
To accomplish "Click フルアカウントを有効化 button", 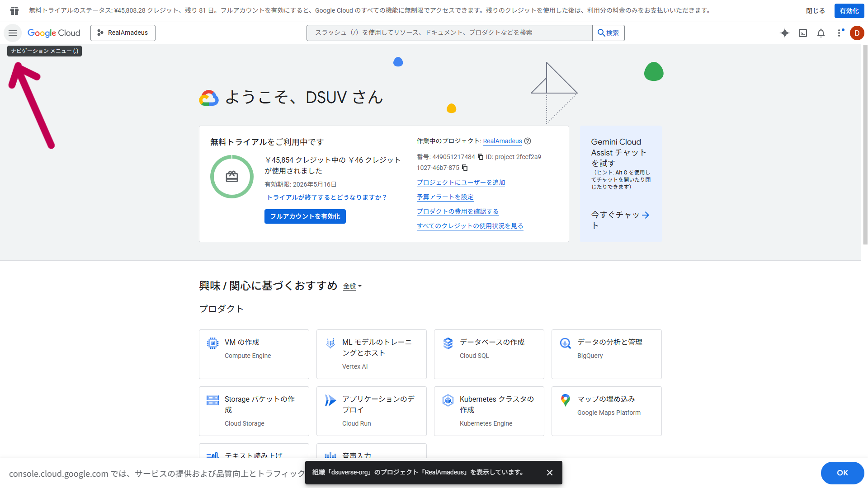I will [305, 216].
